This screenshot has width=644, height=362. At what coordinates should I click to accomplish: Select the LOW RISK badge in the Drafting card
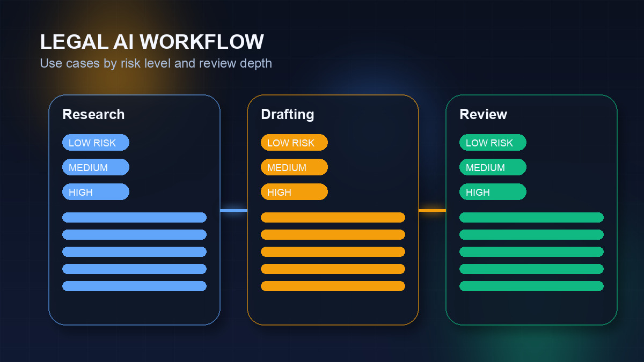294,143
